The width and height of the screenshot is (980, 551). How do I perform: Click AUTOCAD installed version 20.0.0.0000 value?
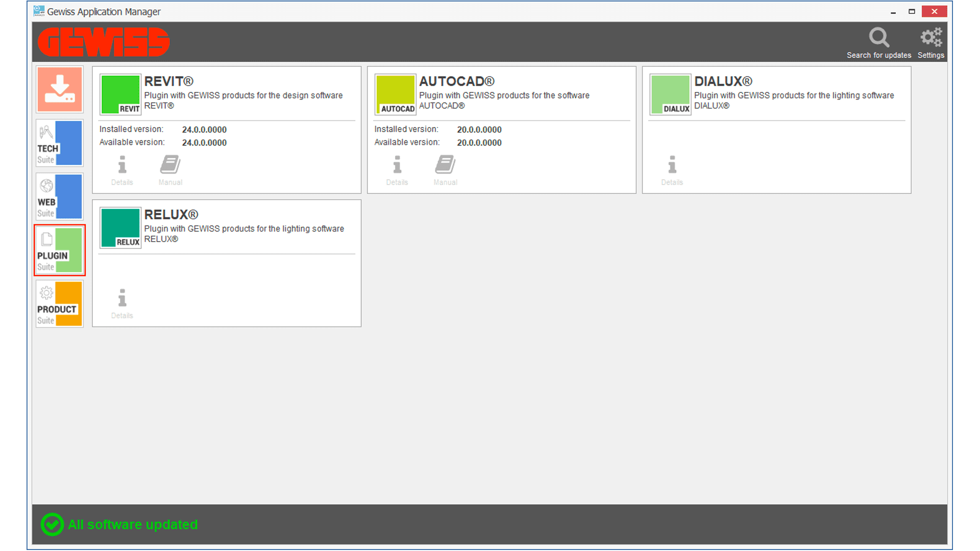point(479,130)
